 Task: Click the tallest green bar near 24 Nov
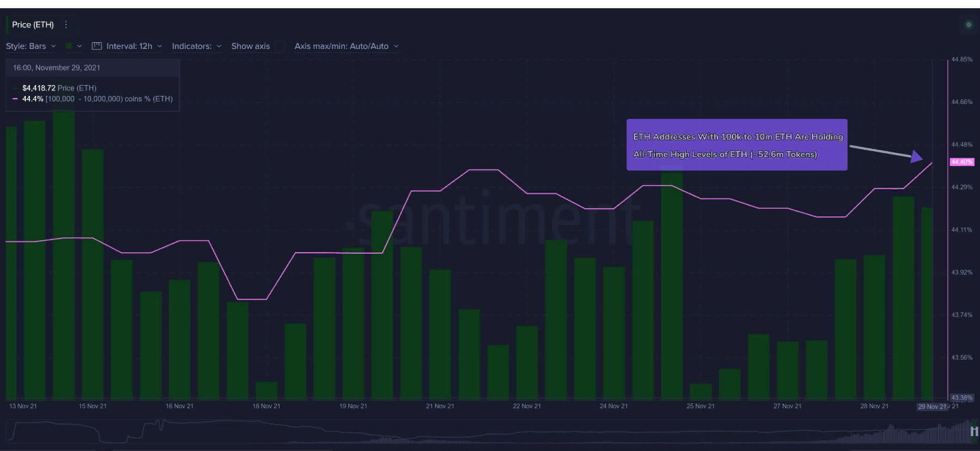point(671,286)
